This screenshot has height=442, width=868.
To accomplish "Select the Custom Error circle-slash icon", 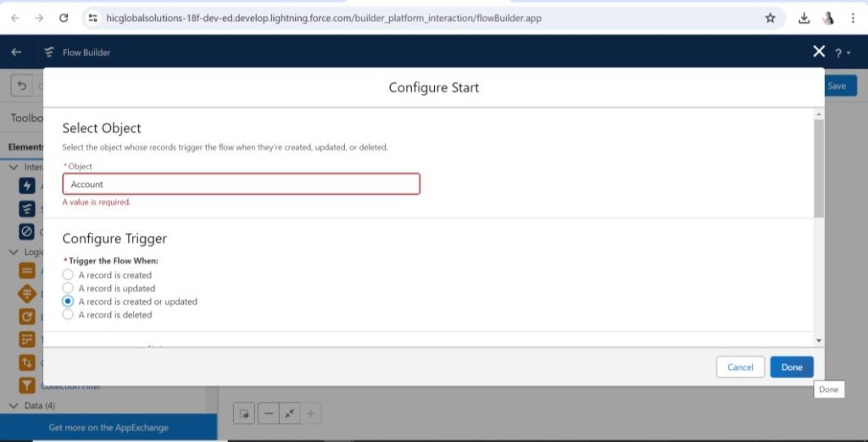I will click(26, 232).
